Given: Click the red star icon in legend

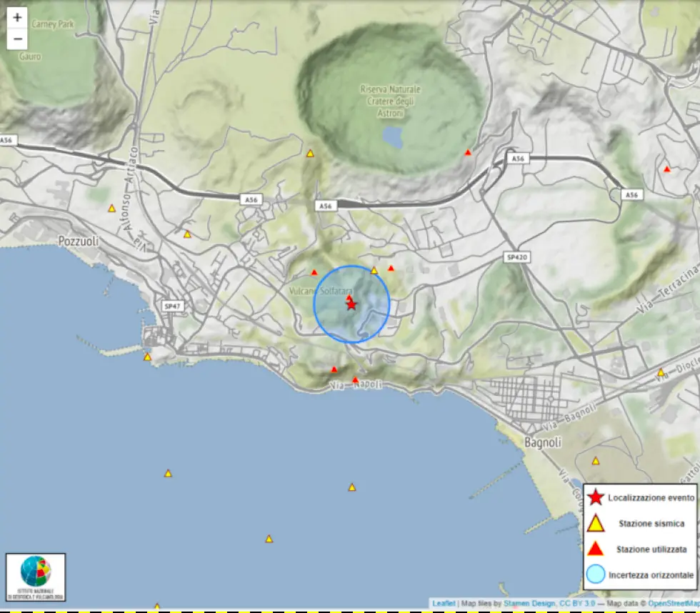Looking at the screenshot, I should pyautogui.click(x=596, y=497).
